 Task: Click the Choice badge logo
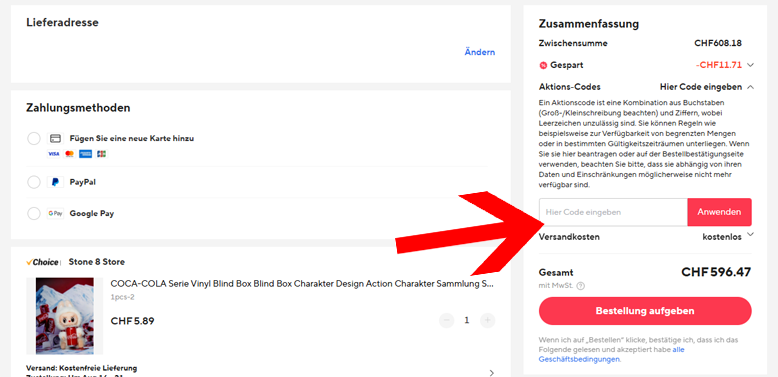pyautogui.click(x=43, y=262)
